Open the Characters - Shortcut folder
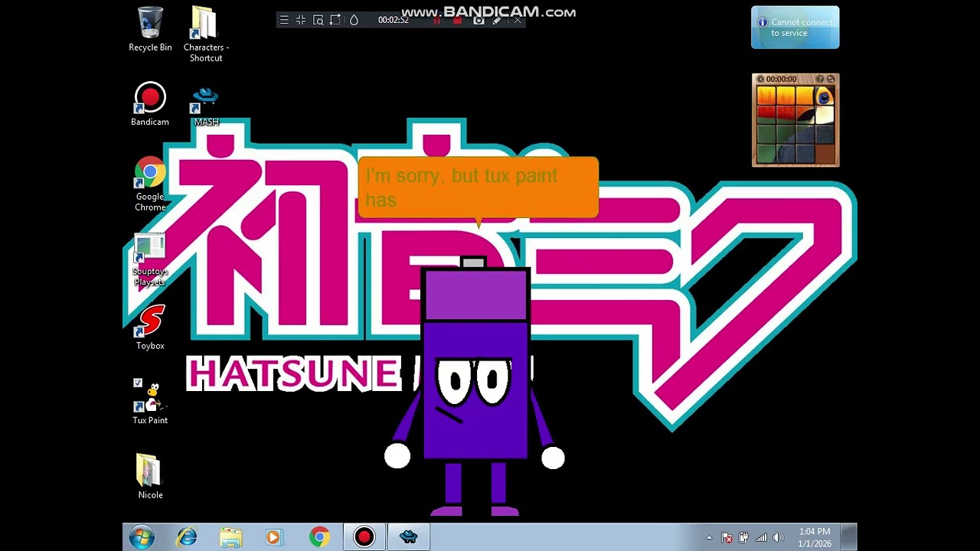980x551 pixels. 205,34
